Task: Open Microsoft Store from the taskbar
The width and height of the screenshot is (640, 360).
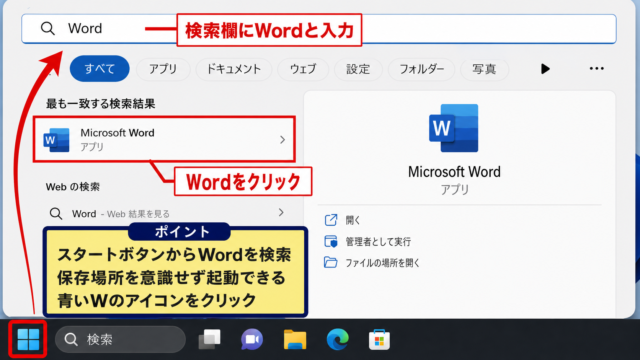Action: tap(379, 339)
